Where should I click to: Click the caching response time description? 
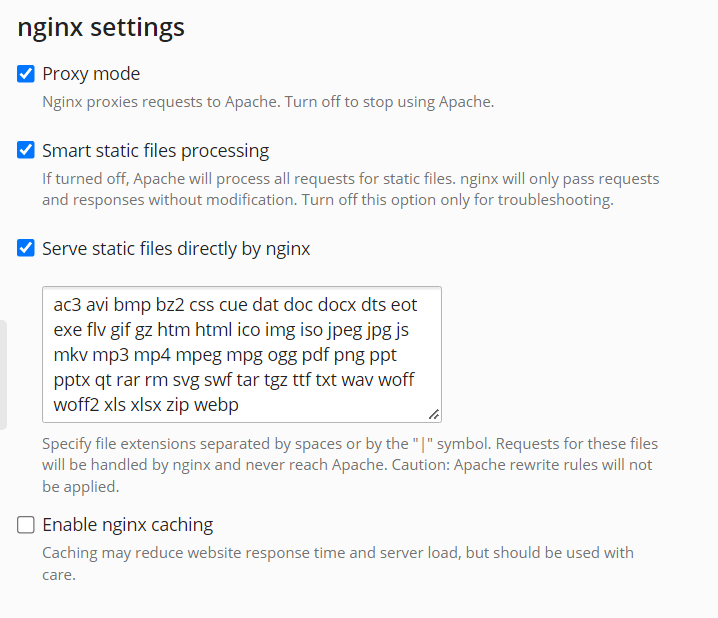click(338, 564)
